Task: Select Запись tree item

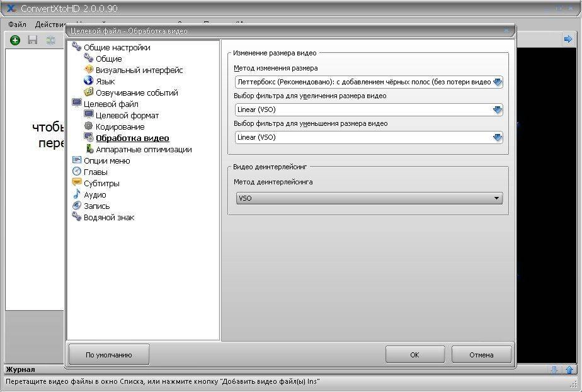Action: pyautogui.click(x=97, y=206)
